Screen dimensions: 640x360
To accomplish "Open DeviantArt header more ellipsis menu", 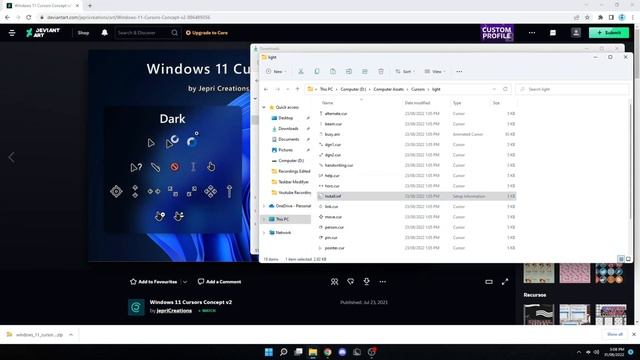I will coord(532,33).
